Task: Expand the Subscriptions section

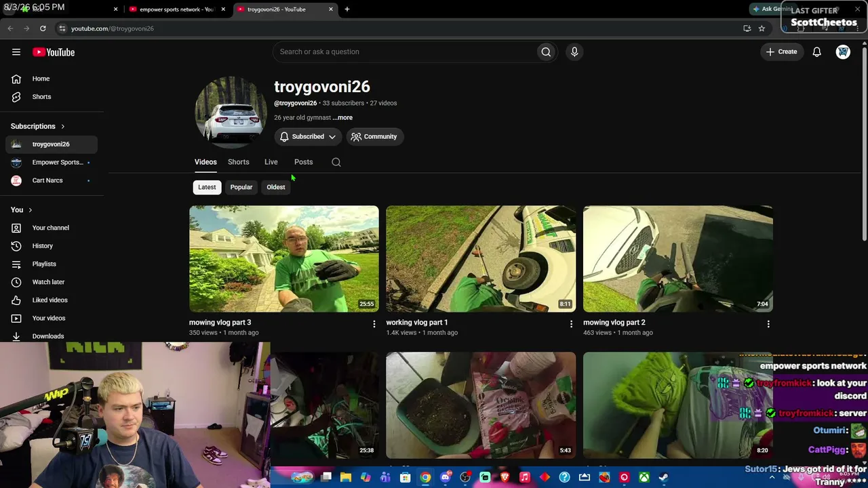Action: pyautogui.click(x=38, y=126)
